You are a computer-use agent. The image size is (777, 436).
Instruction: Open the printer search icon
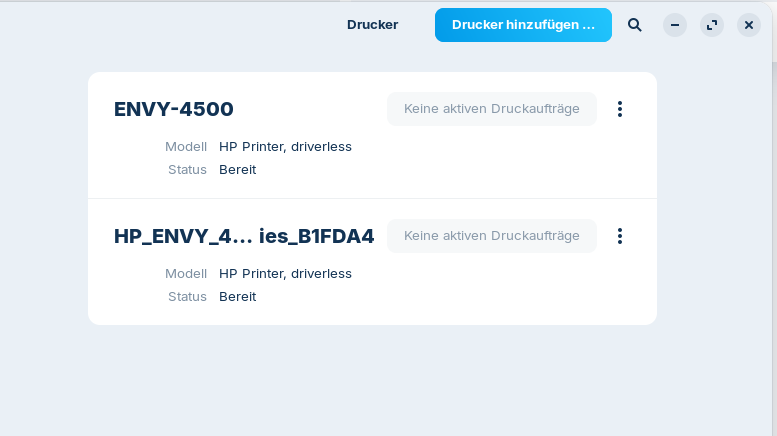[635, 25]
